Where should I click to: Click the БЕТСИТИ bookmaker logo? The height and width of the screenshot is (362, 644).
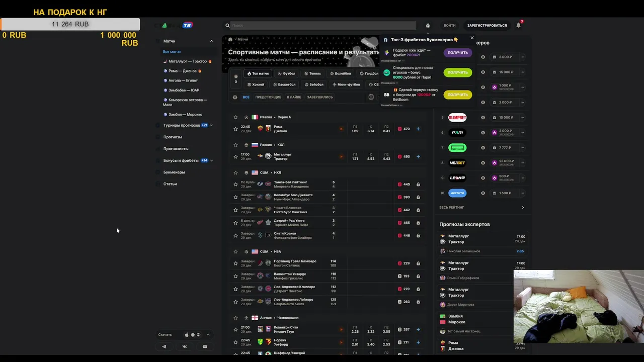coord(457,193)
